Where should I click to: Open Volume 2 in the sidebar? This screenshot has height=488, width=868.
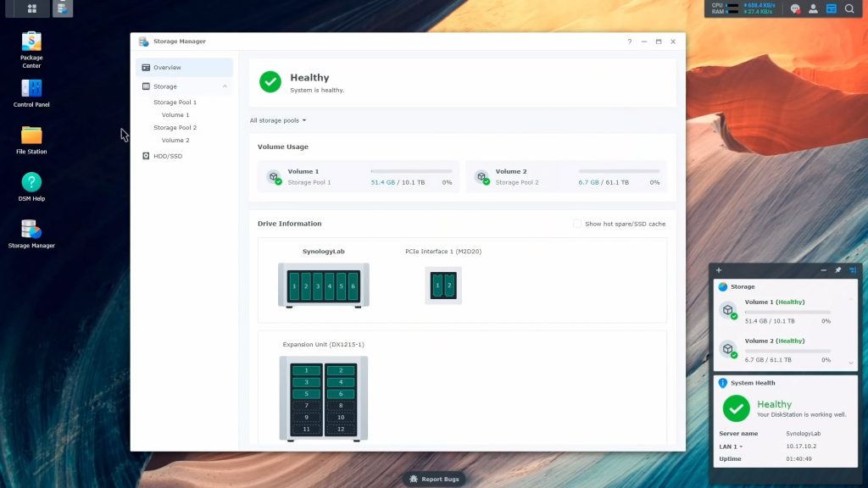[175, 141]
